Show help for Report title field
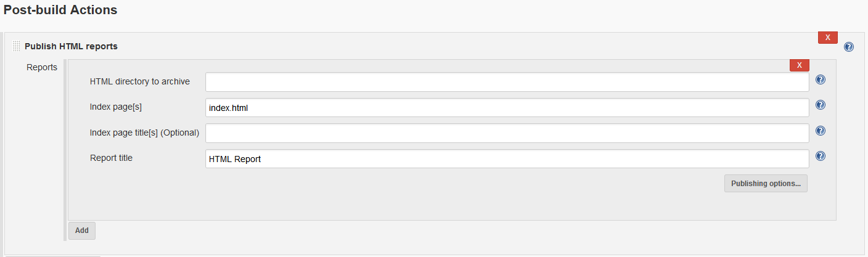868x257 pixels. click(821, 156)
